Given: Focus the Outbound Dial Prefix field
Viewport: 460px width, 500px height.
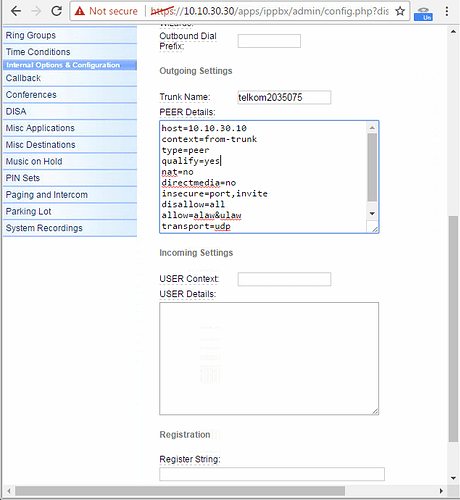Looking at the screenshot, I should 269,41.
